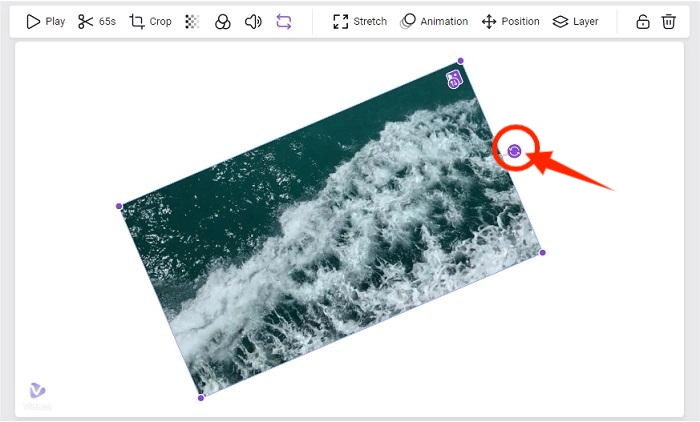This screenshot has height=422, width=700.
Task: Play the video clip
Action: click(45, 21)
